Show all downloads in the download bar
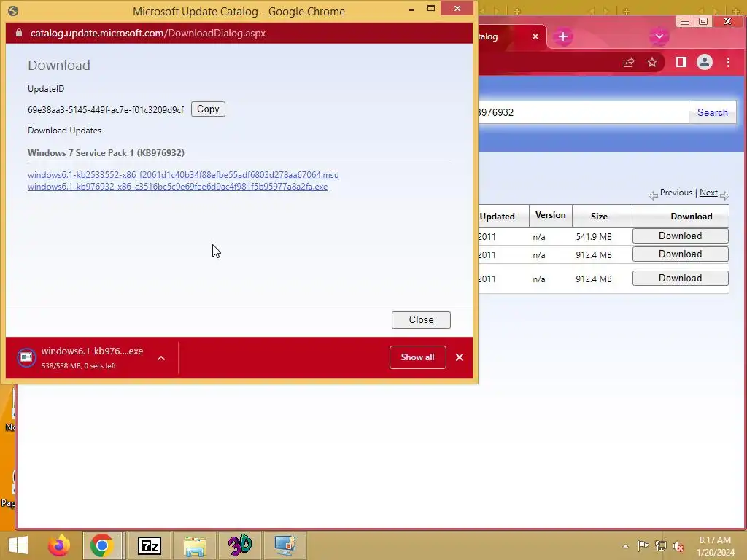 click(417, 357)
